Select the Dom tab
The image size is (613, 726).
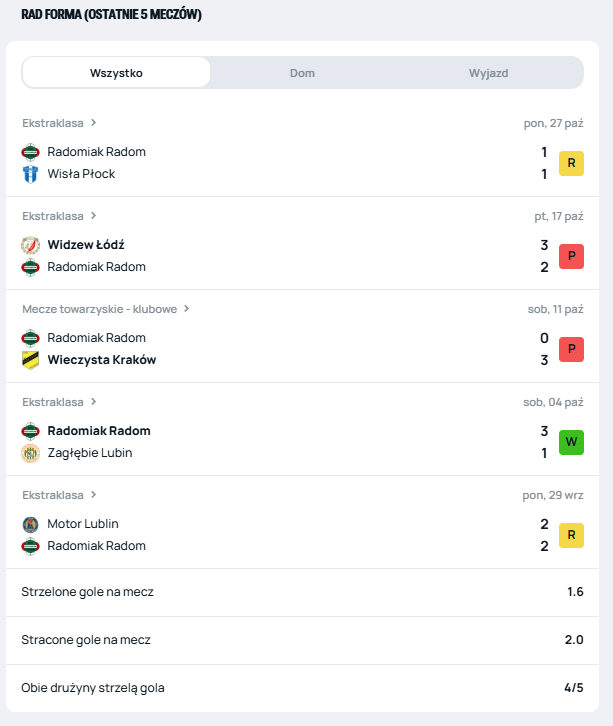302,73
